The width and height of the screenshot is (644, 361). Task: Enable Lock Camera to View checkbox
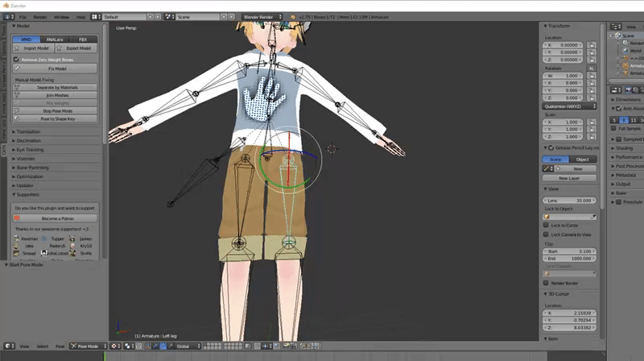point(546,234)
